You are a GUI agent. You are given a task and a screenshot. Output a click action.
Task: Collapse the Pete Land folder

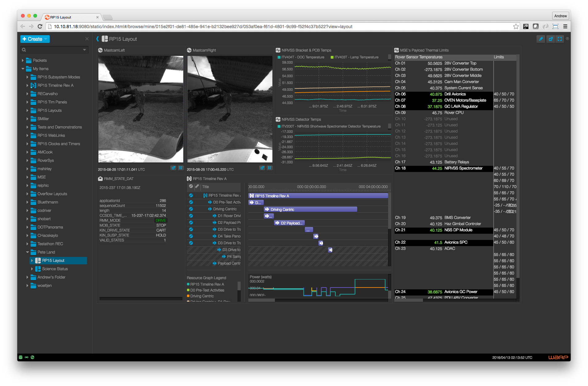(x=27, y=252)
